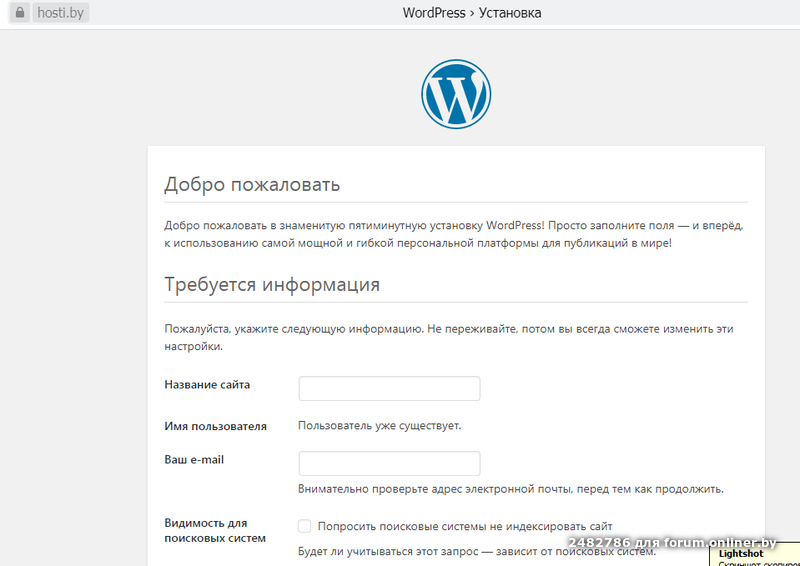Click the "Ваш e-mail" label
This screenshot has height=566, width=800.
[x=195, y=459]
